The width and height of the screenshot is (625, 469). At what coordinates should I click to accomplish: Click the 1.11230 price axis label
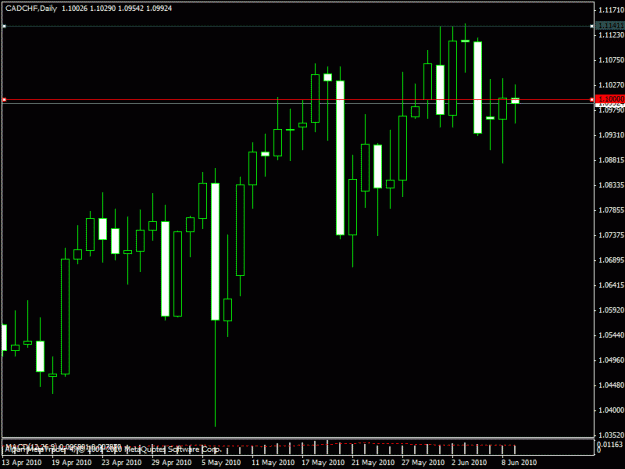coord(611,35)
